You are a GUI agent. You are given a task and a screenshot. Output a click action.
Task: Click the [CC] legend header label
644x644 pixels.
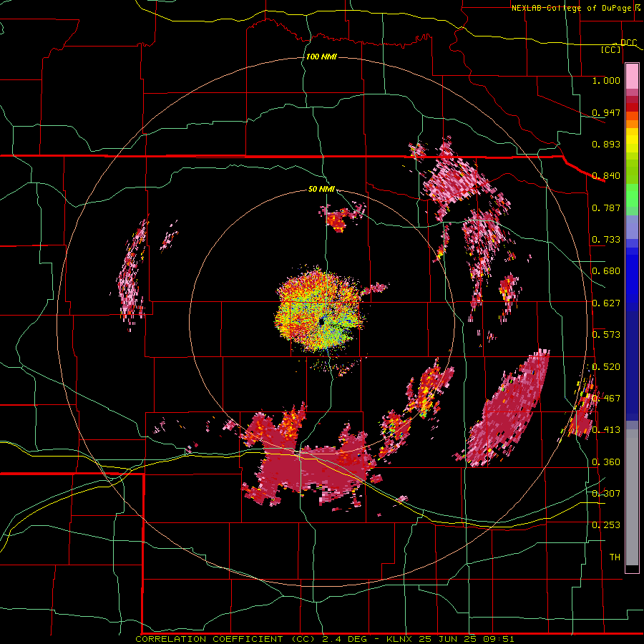click(x=611, y=49)
